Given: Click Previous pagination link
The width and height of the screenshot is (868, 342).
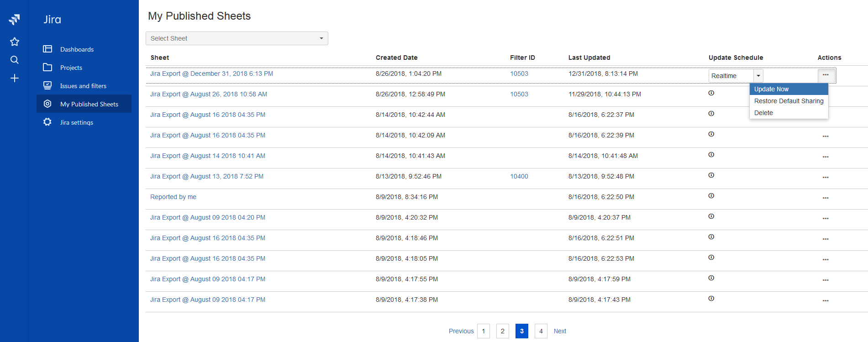Looking at the screenshot, I should [x=461, y=331].
